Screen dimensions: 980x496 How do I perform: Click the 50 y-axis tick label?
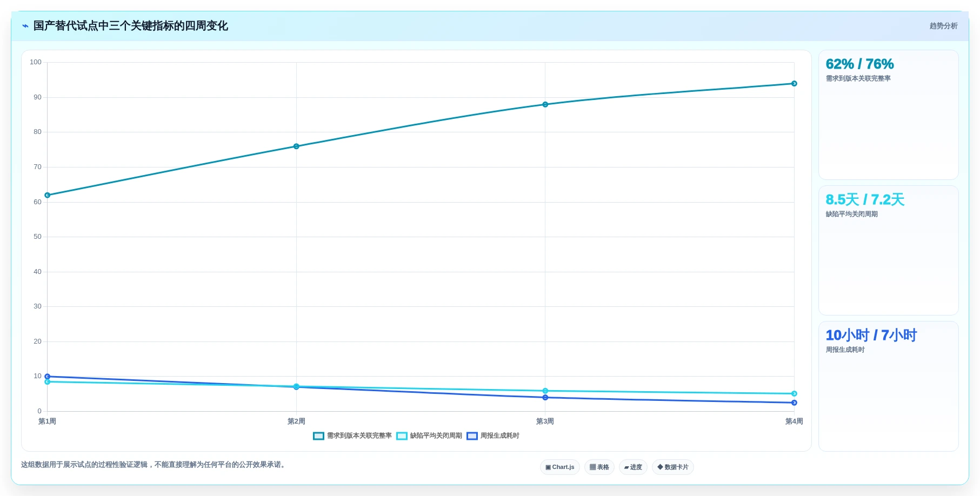point(37,237)
